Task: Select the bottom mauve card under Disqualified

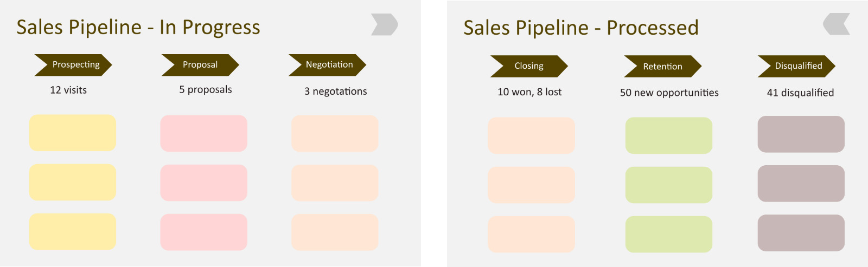Action: click(801, 233)
